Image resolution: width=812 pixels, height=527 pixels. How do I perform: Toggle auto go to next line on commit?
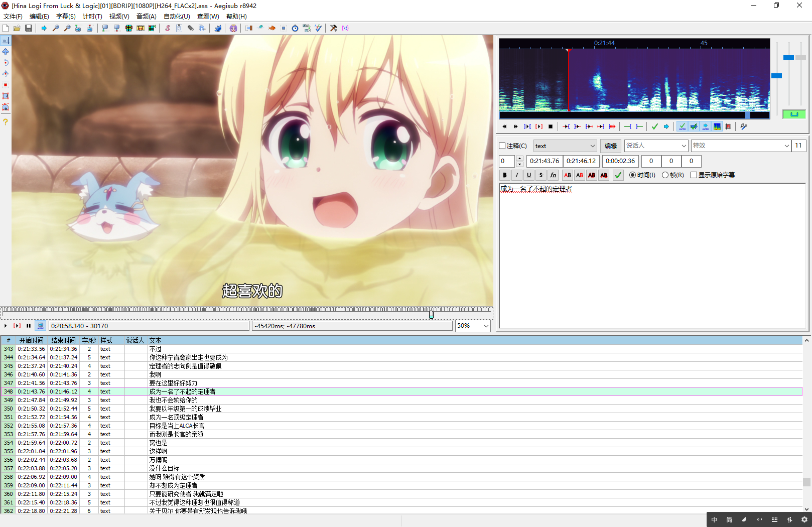tap(694, 126)
